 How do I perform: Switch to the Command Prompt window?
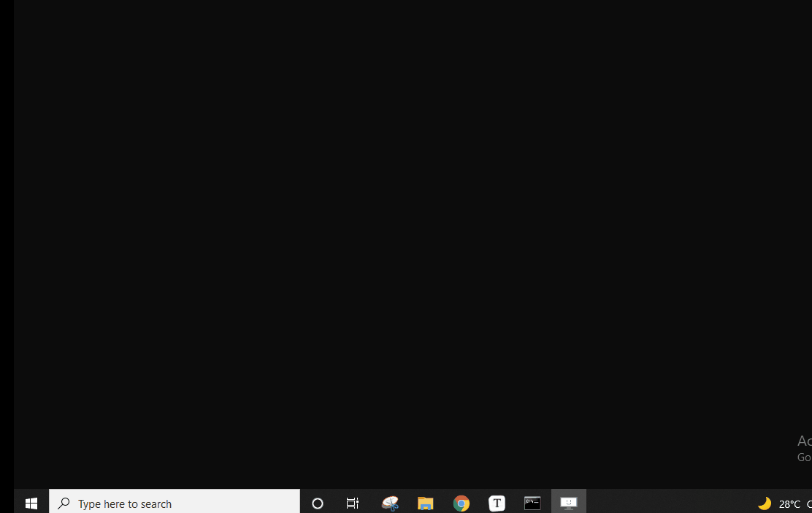532,503
